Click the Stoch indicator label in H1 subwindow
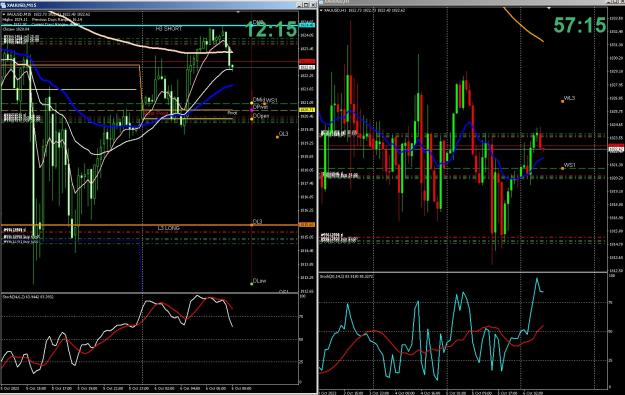The image size is (625, 395). click(x=347, y=276)
